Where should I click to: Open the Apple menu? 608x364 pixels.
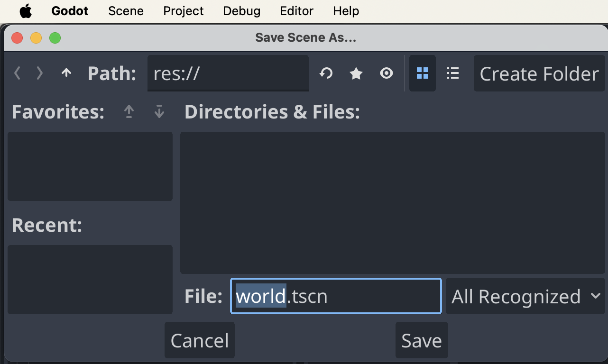[x=26, y=10]
